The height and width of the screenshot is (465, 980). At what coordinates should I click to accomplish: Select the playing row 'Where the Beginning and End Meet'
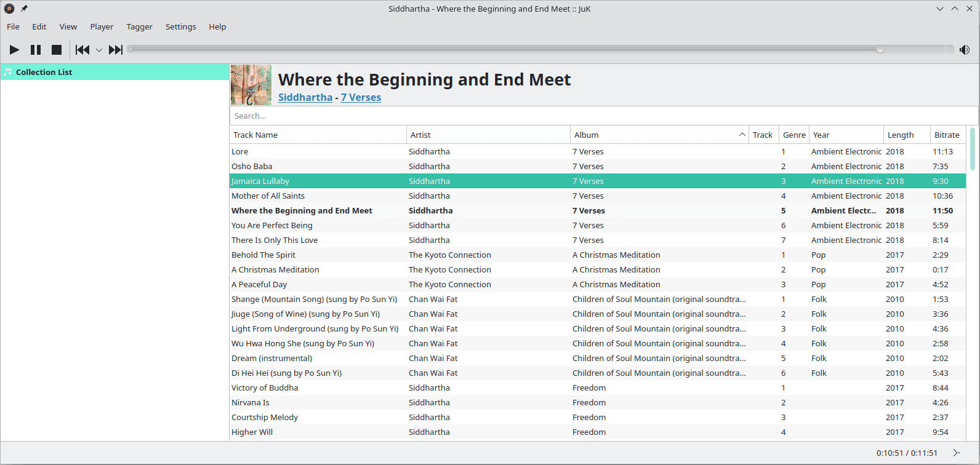(598, 210)
